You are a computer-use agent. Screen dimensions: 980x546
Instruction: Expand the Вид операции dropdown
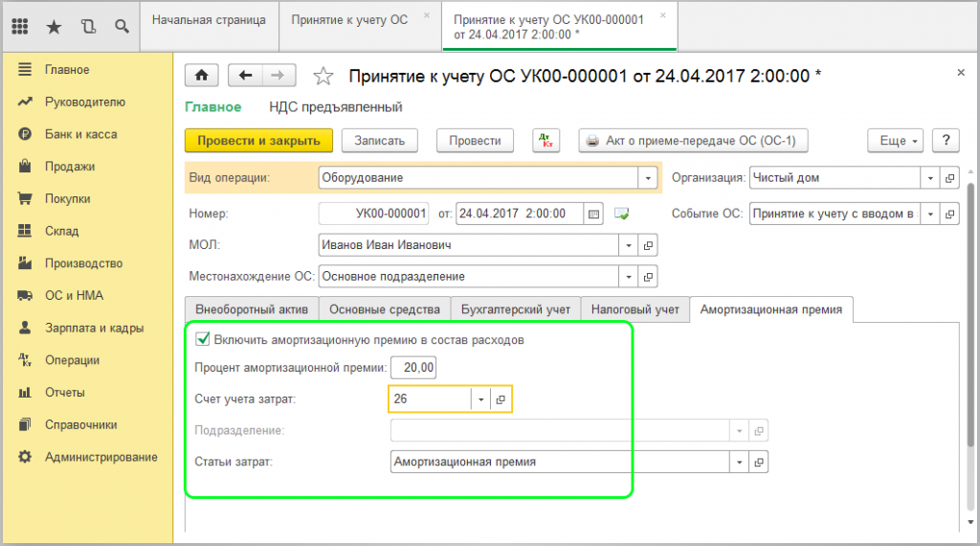648,178
